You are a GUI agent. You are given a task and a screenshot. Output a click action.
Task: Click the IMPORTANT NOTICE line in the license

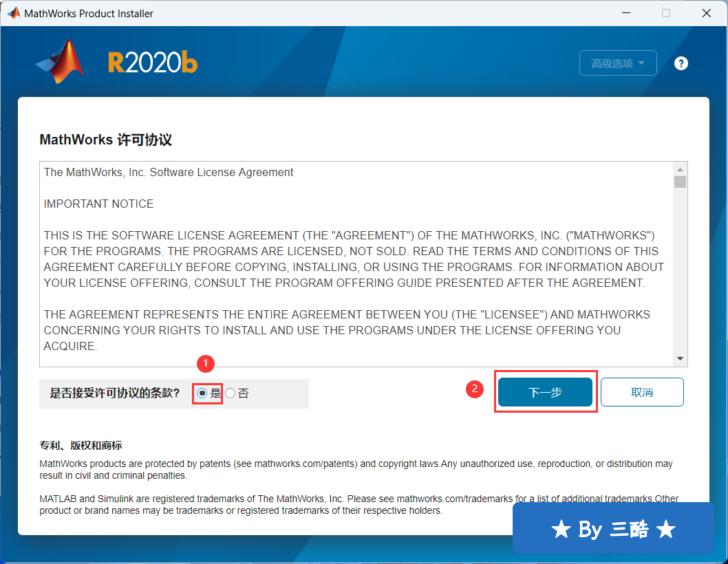98,204
